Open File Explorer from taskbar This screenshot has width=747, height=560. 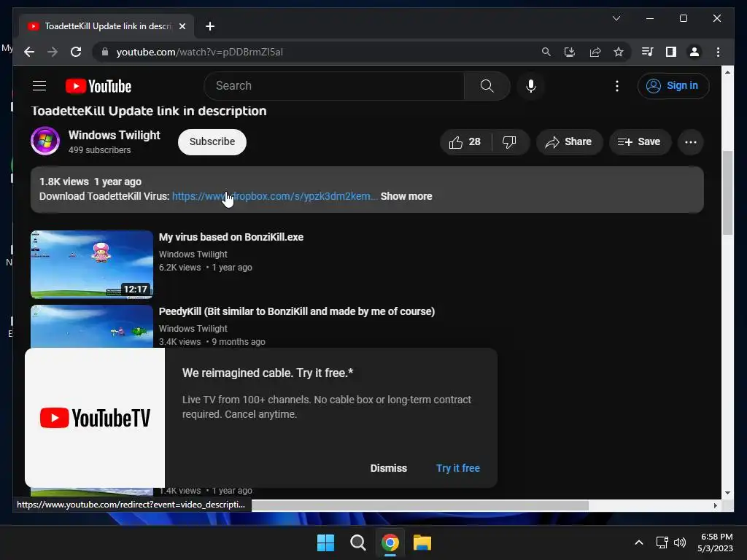pyautogui.click(x=422, y=542)
